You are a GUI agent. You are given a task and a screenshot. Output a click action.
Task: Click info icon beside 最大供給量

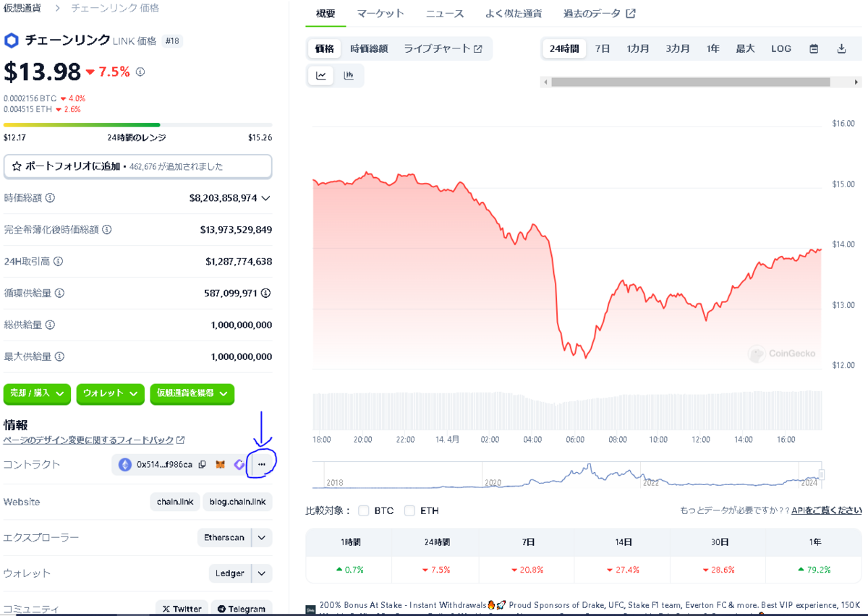tap(59, 357)
